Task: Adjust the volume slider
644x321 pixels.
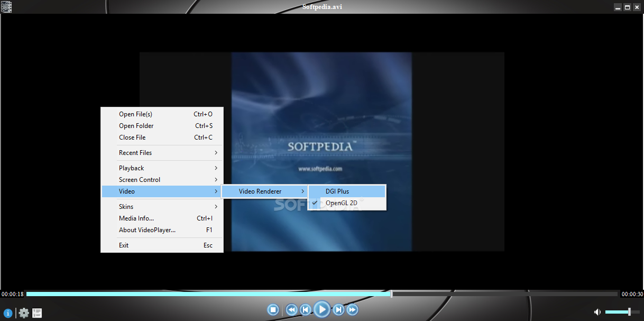Action: tap(622, 312)
